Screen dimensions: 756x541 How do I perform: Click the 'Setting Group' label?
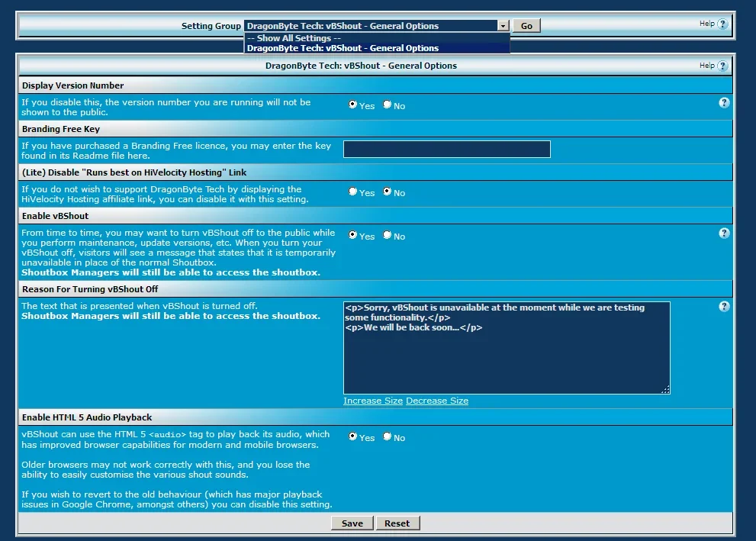tap(211, 26)
